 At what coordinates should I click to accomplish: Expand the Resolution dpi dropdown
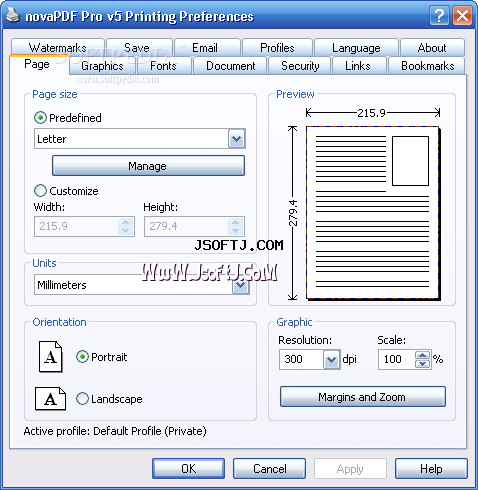click(x=331, y=359)
